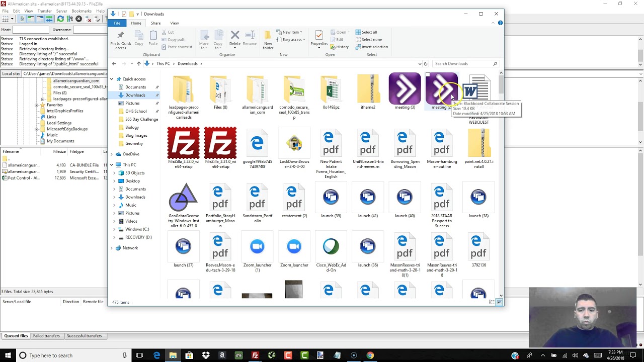
Task: Click Select all in ribbon
Action: pos(366,32)
